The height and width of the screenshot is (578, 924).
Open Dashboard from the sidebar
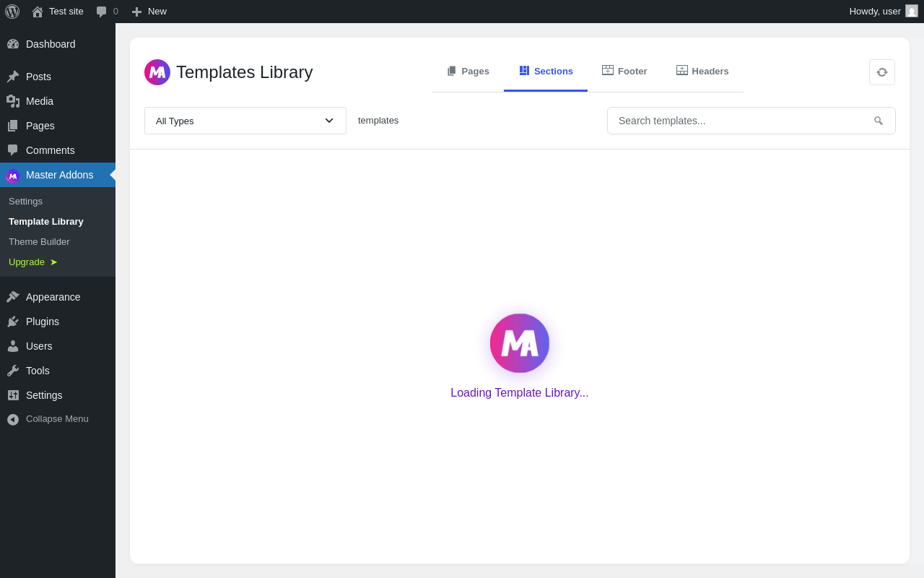pyautogui.click(x=58, y=44)
